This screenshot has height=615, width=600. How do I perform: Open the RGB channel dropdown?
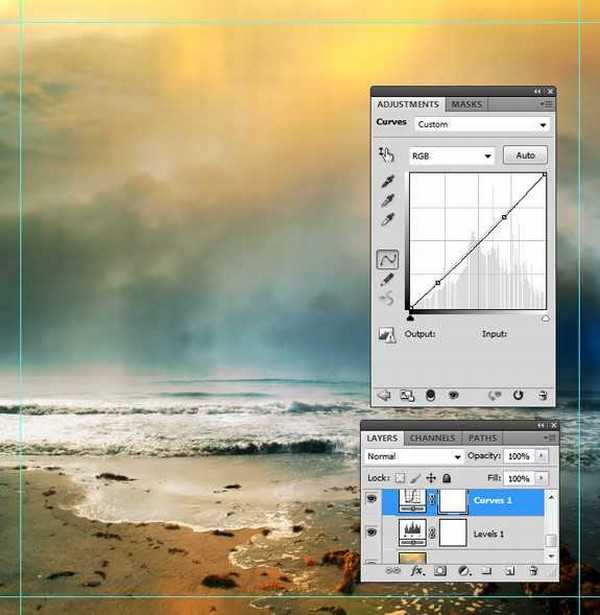tap(451, 156)
